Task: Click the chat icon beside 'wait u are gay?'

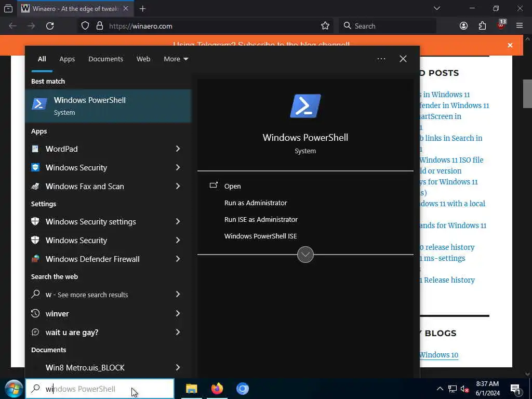Action: coord(35,332)
